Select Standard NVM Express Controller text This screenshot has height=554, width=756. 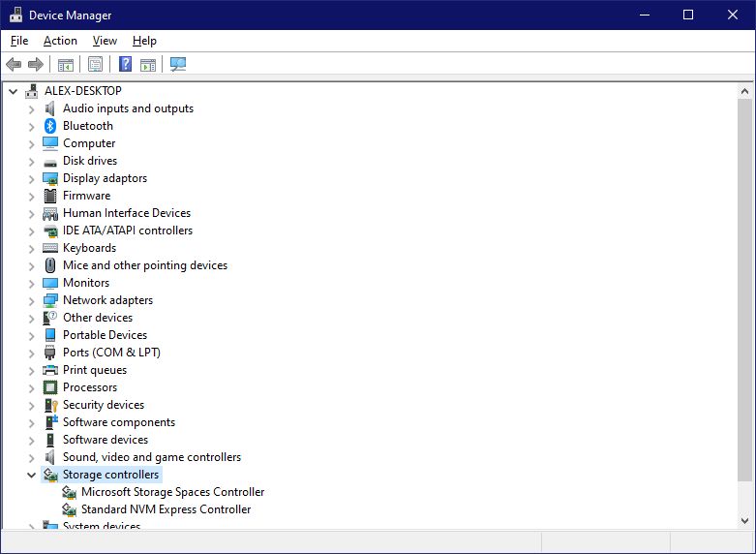click(166, 509)
